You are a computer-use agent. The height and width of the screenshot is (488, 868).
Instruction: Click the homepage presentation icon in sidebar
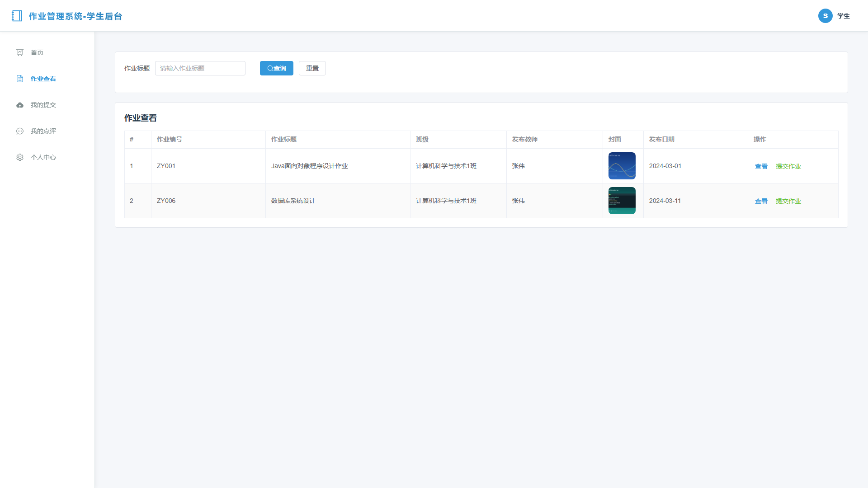[x=20, y=52]
